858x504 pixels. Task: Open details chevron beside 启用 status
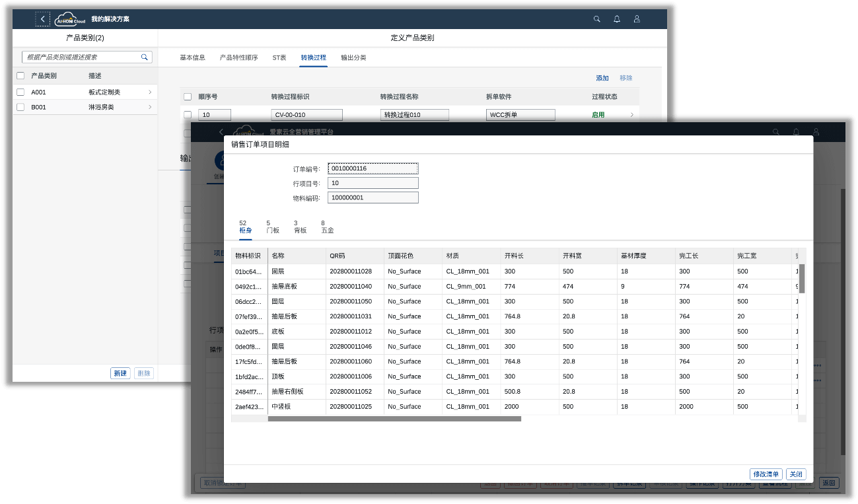click(x=631, y=115)
